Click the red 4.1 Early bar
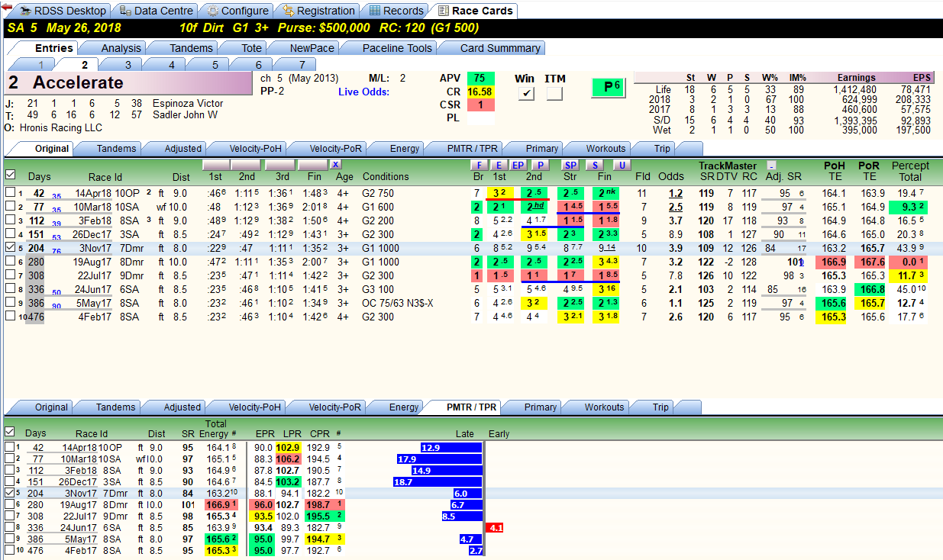The width and height of the screenshot is (943, 560). pyautogui.click(x=495, y=528)
